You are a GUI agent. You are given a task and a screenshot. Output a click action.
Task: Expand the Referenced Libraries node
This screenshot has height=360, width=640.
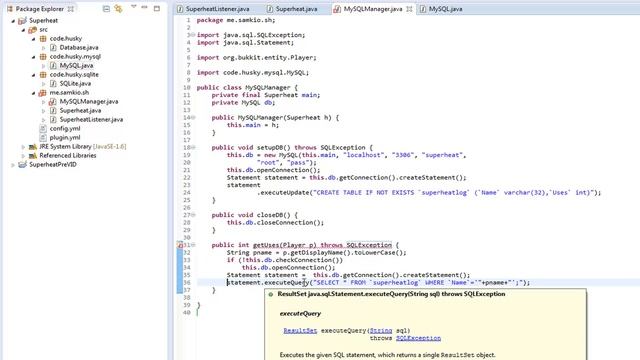coord(23,156)
